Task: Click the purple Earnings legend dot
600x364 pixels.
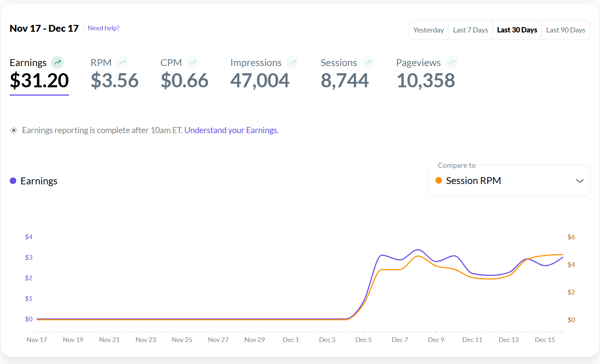Action: click(13, 181)
